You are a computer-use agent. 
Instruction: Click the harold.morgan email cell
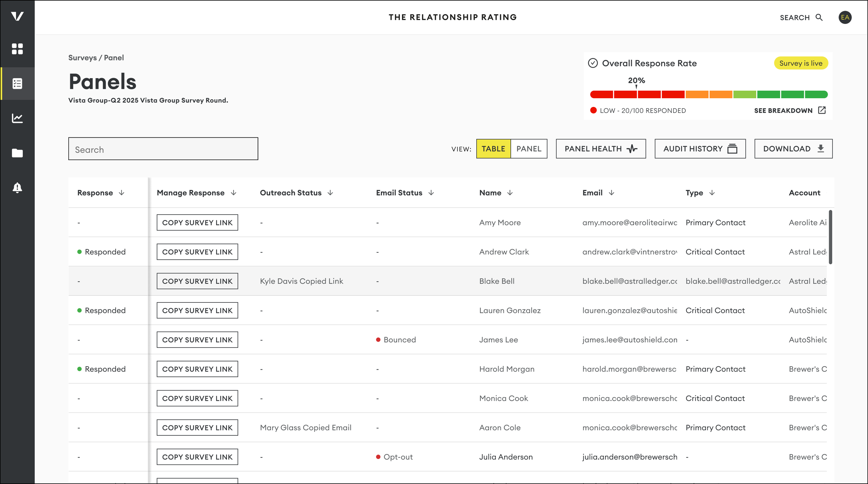pos(629,369)
